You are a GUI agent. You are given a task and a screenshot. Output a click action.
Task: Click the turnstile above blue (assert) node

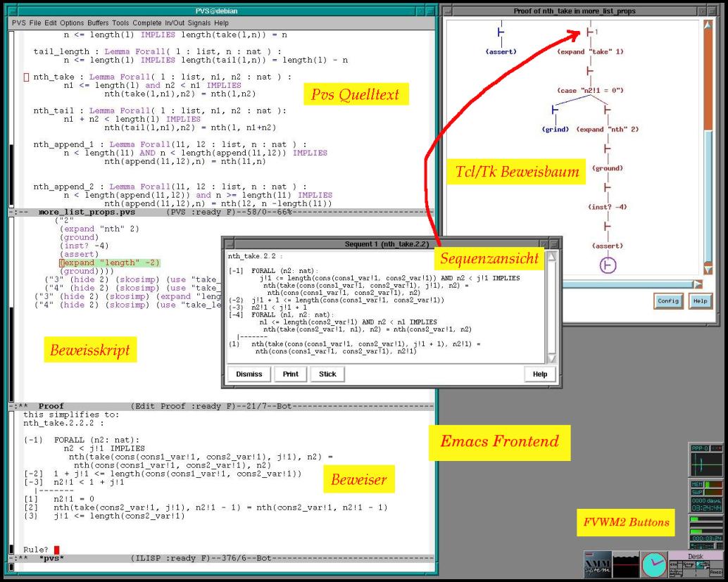pos(501,32)
